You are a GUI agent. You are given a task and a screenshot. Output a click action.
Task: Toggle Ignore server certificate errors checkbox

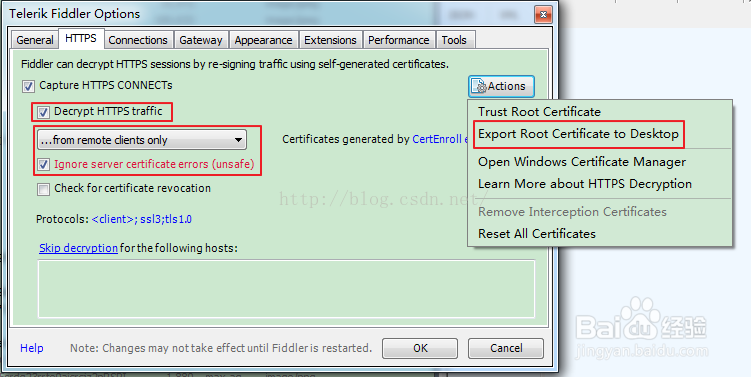pyautogui.click(x=44, y=165)
